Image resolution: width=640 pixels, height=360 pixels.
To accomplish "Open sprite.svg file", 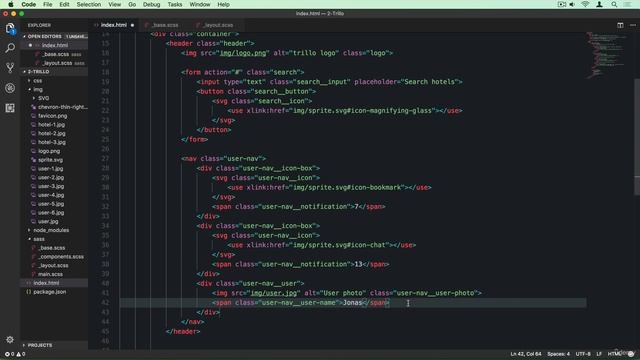I will (x=50, y=160).
